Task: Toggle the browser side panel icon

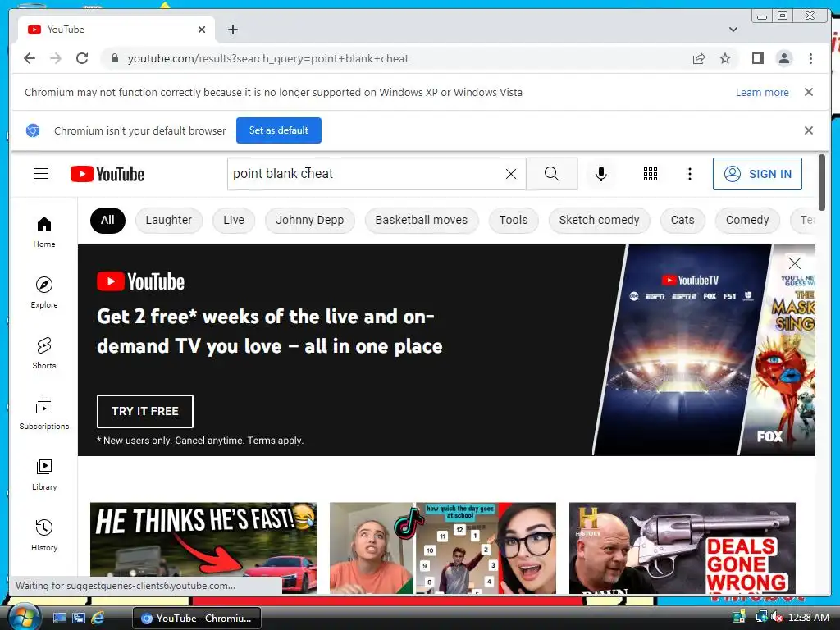Action: [x=757, y=58]
